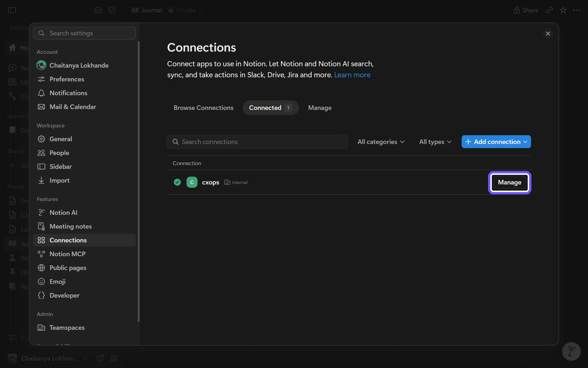Click the Teamspaces building icon
Viewport: 588px width, 368px height.
click(x=41, y=327)
